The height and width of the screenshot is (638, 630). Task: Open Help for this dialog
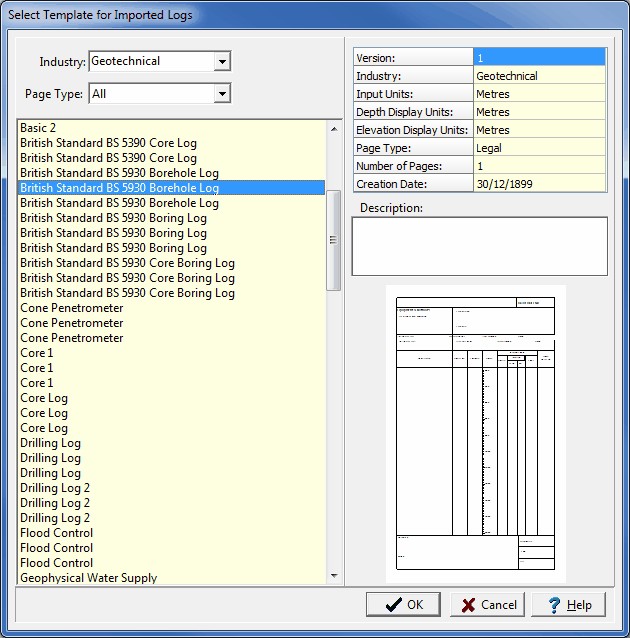tap(568, 604)
